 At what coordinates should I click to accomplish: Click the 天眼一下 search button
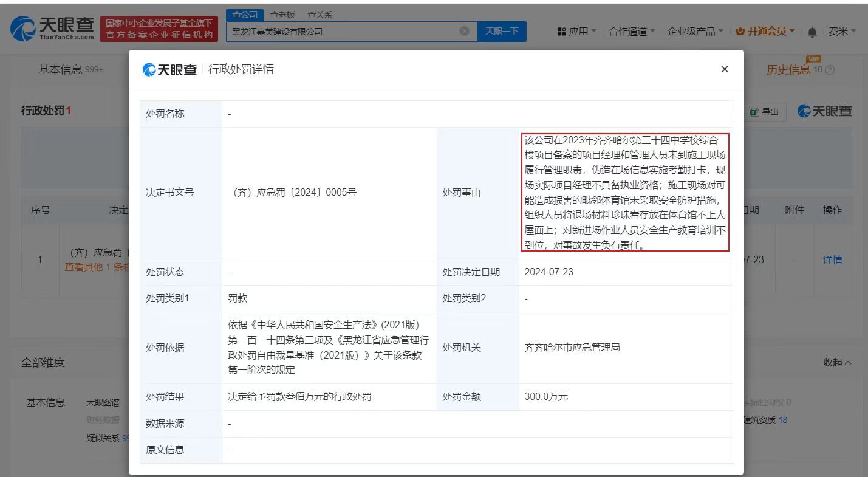coord(502,31)
